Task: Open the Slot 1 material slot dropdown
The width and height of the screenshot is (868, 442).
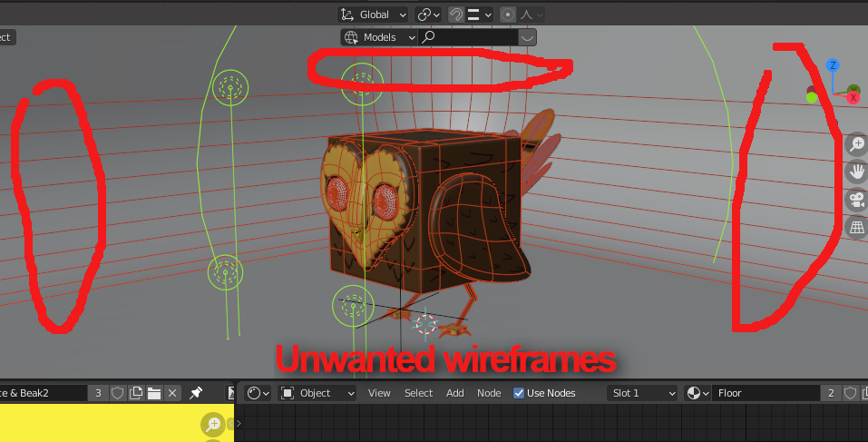Action: click(642, 393)
